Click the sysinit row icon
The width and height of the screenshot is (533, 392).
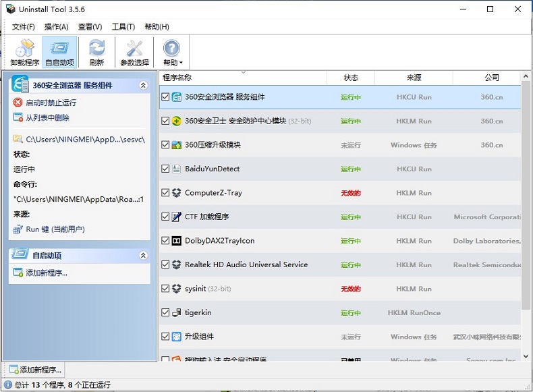(x=176, y=289)
